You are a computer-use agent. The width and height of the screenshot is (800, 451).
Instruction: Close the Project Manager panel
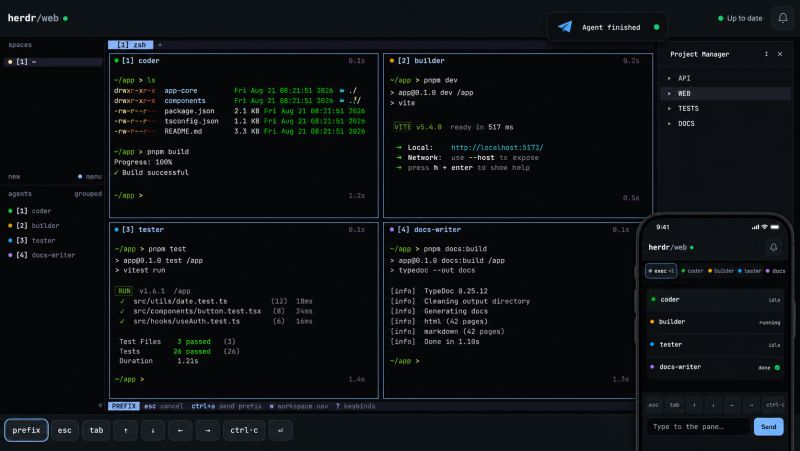780,54
